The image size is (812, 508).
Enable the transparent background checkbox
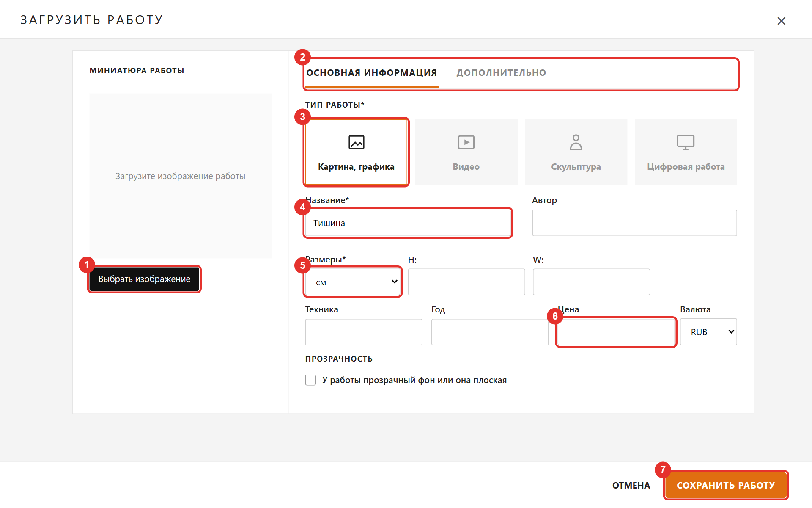[x=310, y=380]
